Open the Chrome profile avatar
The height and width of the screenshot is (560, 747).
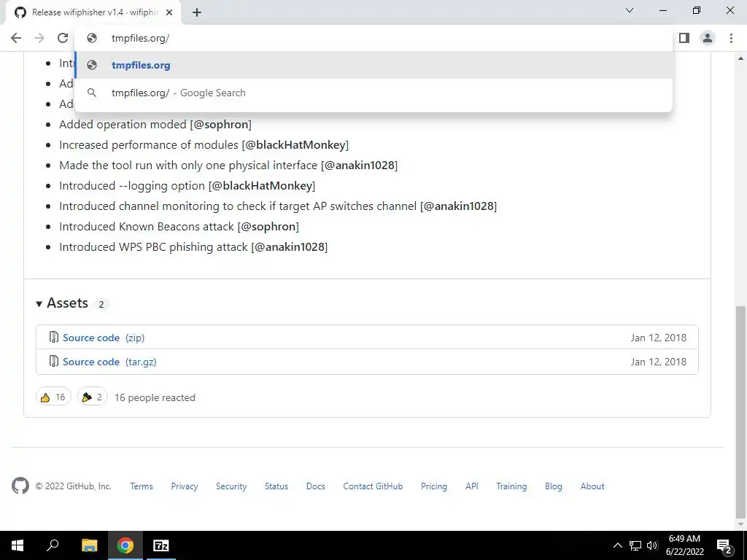(x=708, y=38)
